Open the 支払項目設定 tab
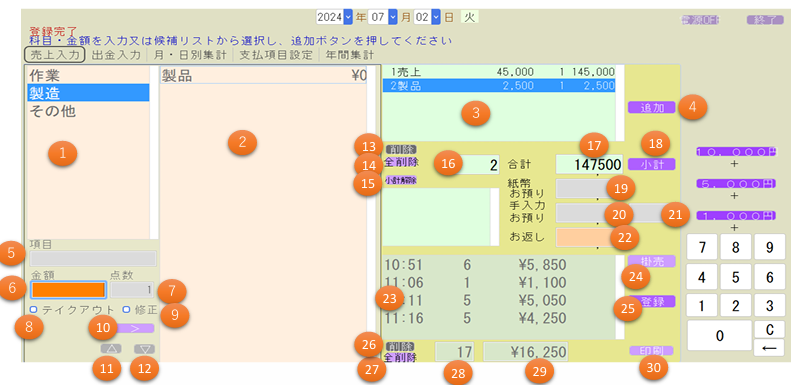 tap(276, 55)
